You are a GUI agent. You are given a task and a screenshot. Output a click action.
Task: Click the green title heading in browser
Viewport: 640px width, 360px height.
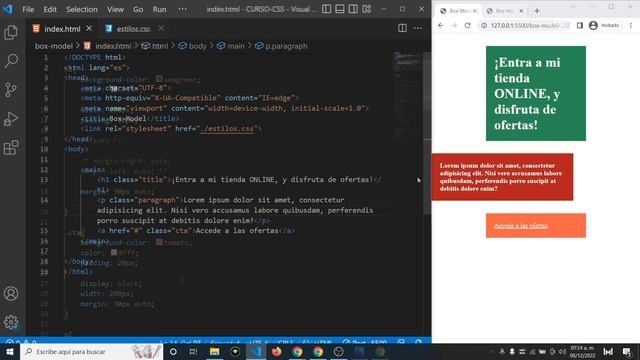tap(536, 93)
